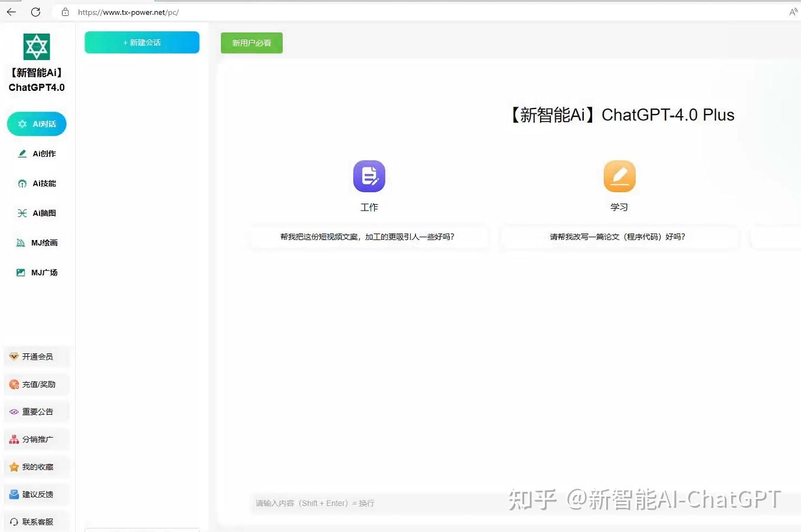
Task: Click the 【新智能Ai】ChatGPT-4.0 Plus heading
Action: (x=621, y=115)
